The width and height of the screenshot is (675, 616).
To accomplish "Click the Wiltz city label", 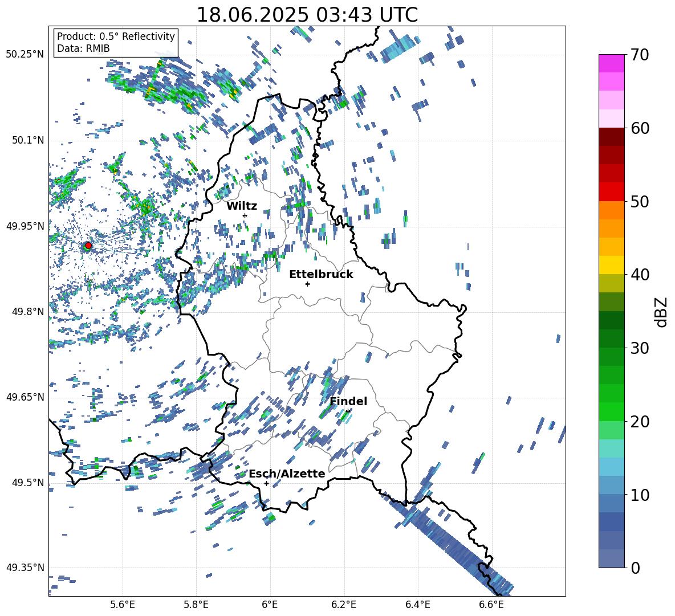I will (x=242, y=206).
